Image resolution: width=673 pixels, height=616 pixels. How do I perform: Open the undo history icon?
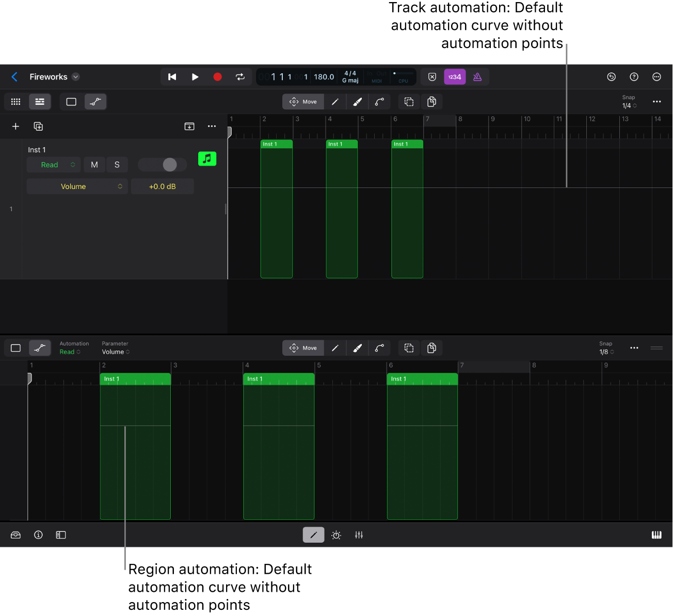tap(612, 77)
